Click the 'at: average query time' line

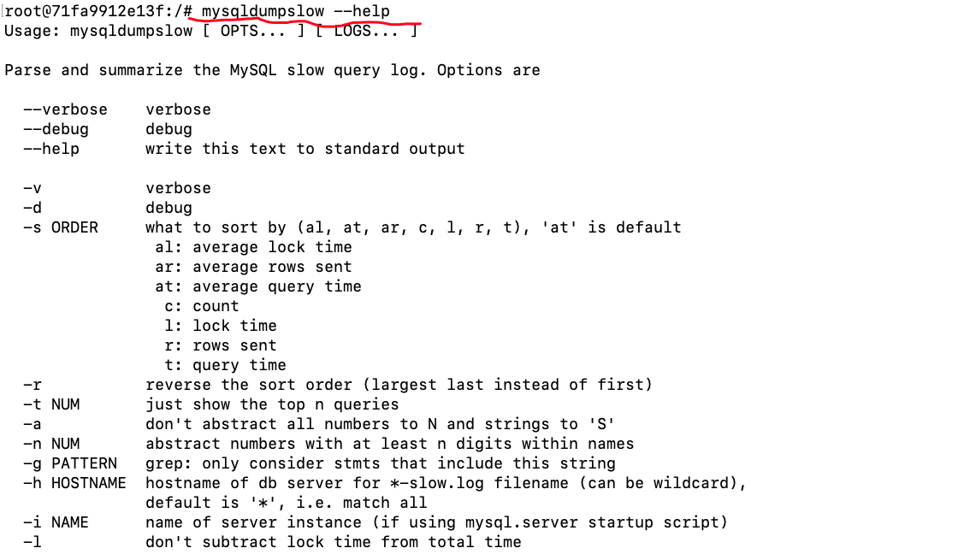pyautogui.click(x=257, y=286)
